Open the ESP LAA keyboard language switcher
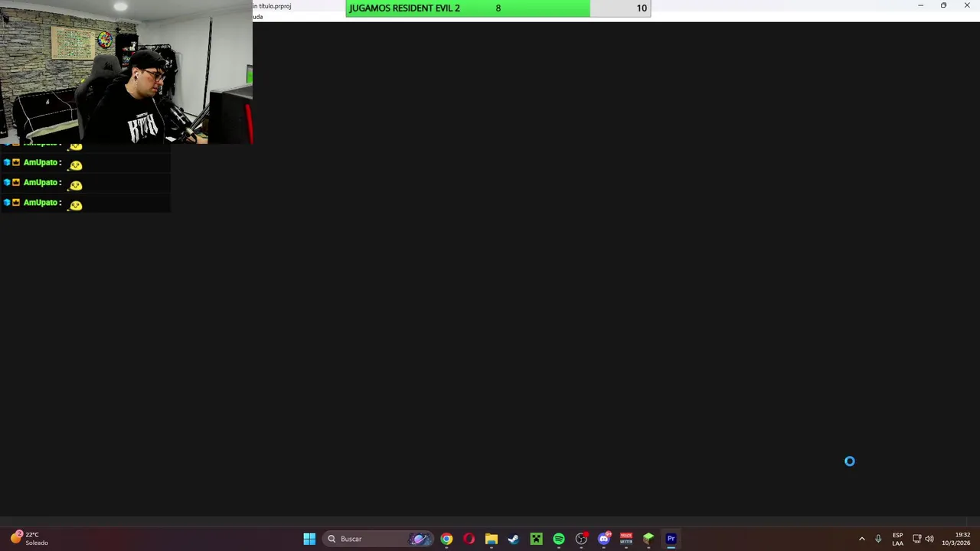This screenshot has height=551, width=980. 897,539
